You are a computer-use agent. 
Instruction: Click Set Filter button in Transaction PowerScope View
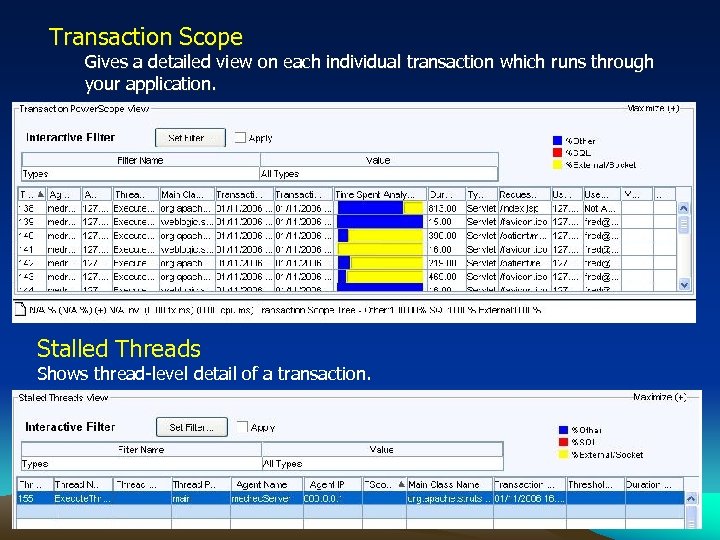190,138
